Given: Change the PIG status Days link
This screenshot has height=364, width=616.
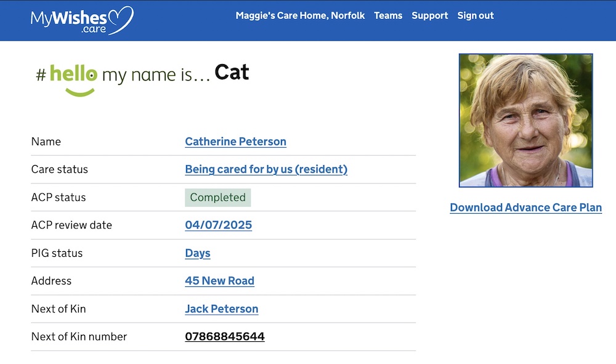Looking at the screenshot, I should click(197, 253).
